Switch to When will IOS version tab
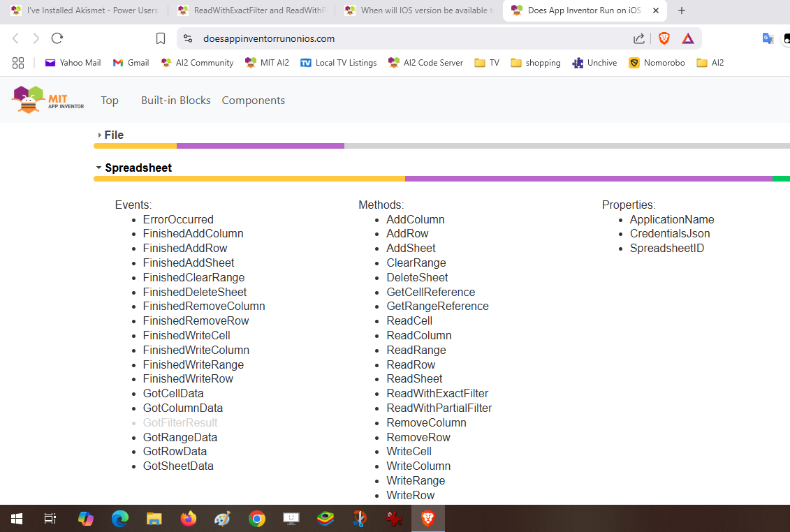Image resolution: width=790 pixels, height=532 pixels. point(419,10)
